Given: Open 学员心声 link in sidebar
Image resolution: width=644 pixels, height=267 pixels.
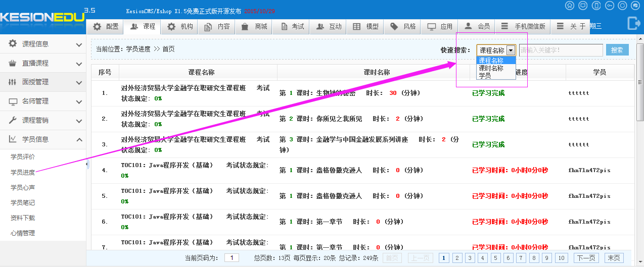Looking at the screenshot, I should pos(23,187).
